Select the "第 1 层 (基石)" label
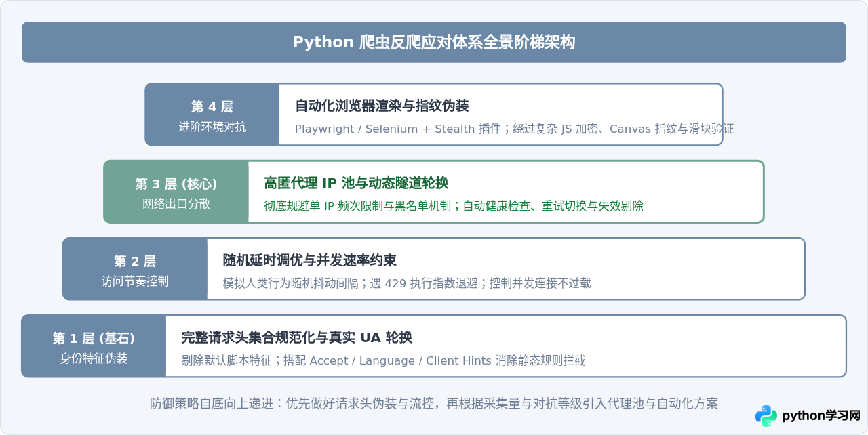 pyautogui.click(x=94, y=338)
